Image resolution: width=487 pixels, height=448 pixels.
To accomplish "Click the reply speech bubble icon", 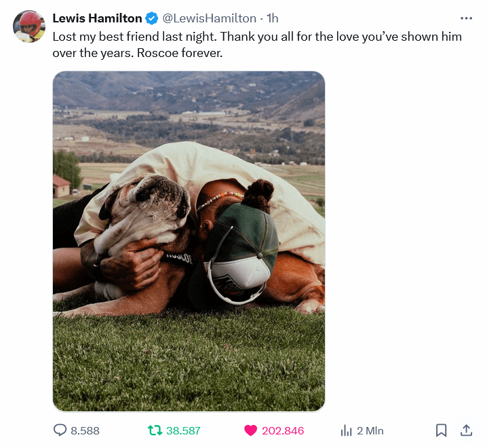I will 60,430.
